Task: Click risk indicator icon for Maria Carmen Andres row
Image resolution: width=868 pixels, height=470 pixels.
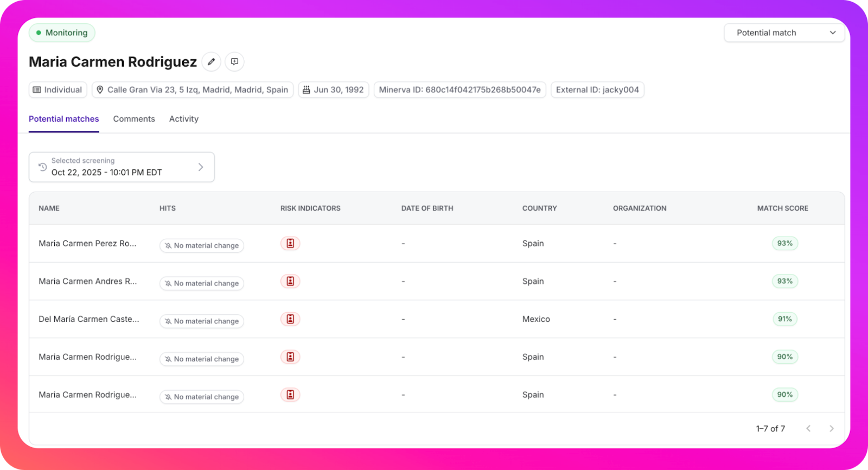Action: [x=290, y=281]
